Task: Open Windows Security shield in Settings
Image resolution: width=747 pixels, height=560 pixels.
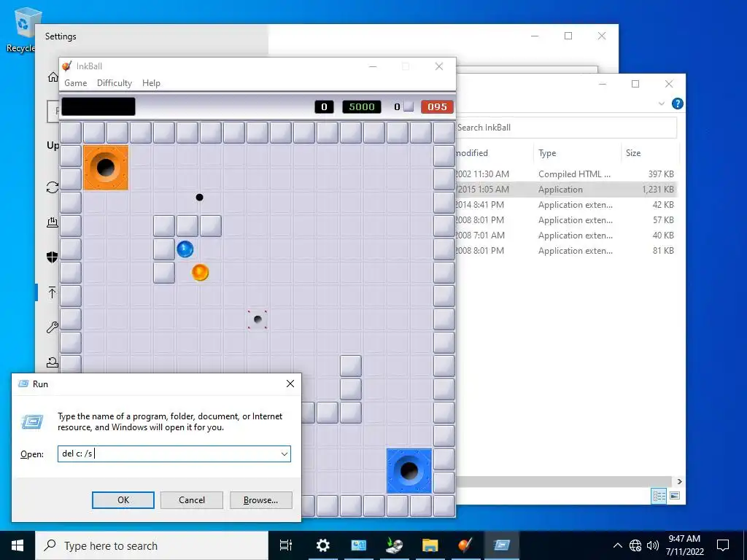Action: coord(53,257)
